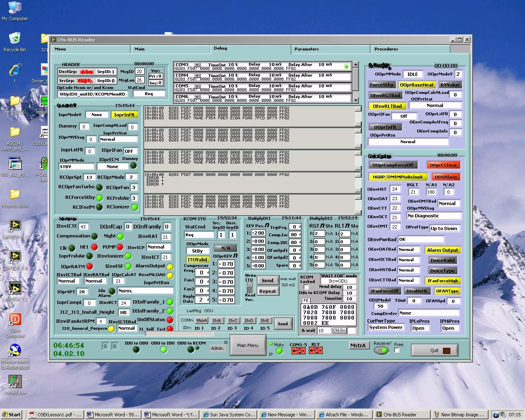This screenshot has height=420, width=525.
Task: Toggle the ODUAlarm button
Action: coord(445,177)
